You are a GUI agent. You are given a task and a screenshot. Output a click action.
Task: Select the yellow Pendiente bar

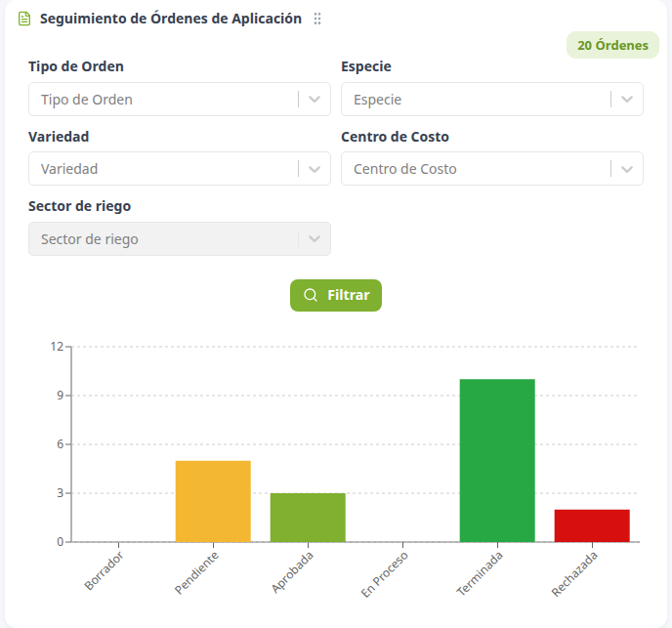coord(213,501)
